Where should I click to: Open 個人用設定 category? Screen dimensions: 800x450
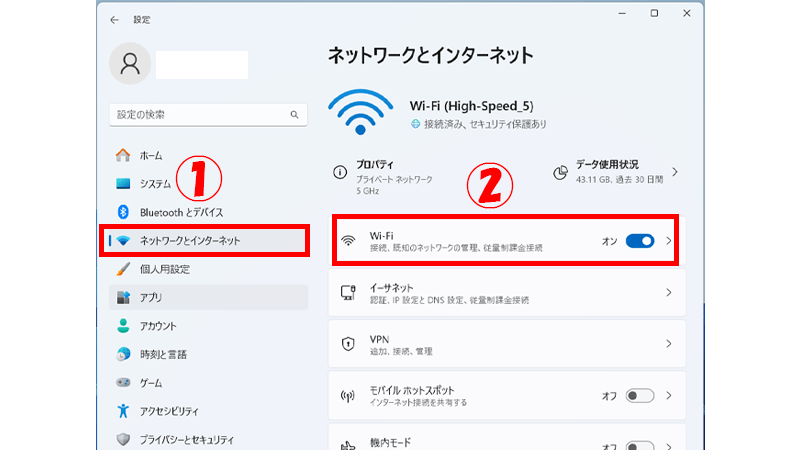[208, 269]
